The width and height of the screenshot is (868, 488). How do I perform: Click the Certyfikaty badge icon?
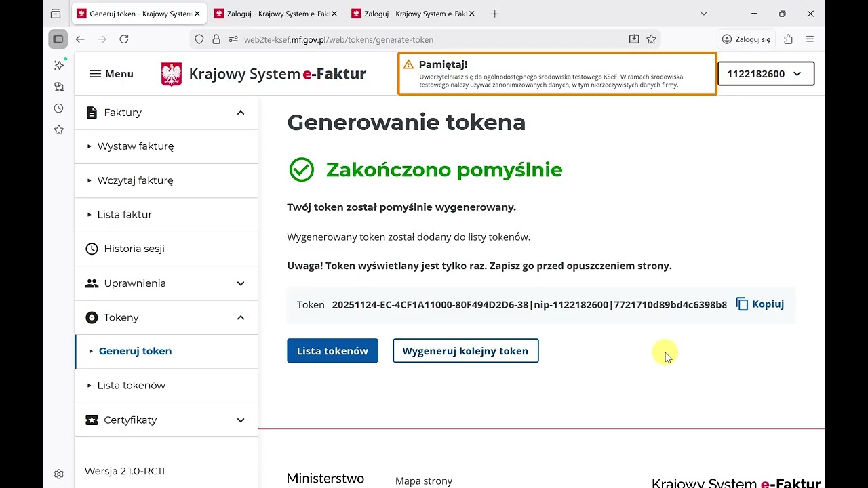92,420
